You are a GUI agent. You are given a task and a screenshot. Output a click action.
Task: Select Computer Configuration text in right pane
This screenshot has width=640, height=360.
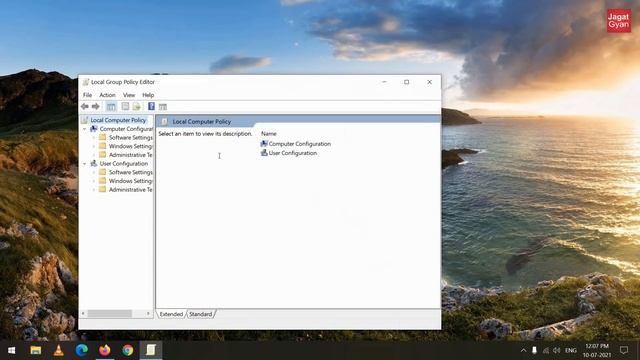coord(300,144)
